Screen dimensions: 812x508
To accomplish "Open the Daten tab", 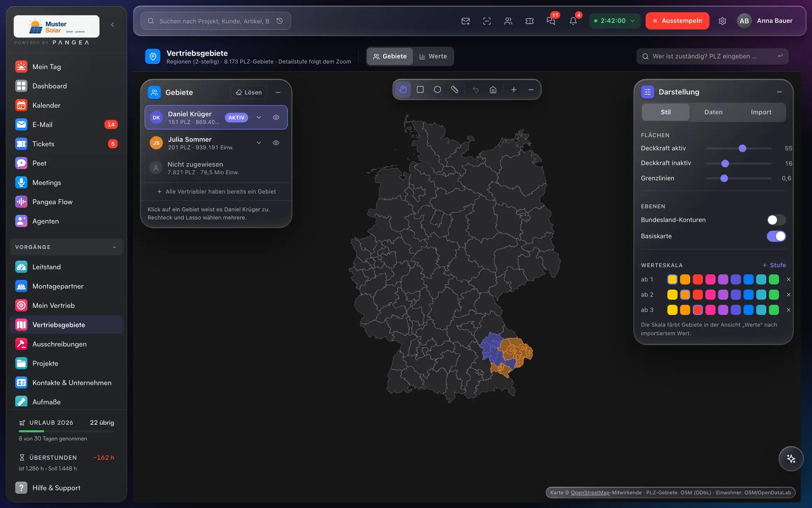I will click(x=713, y=112).
